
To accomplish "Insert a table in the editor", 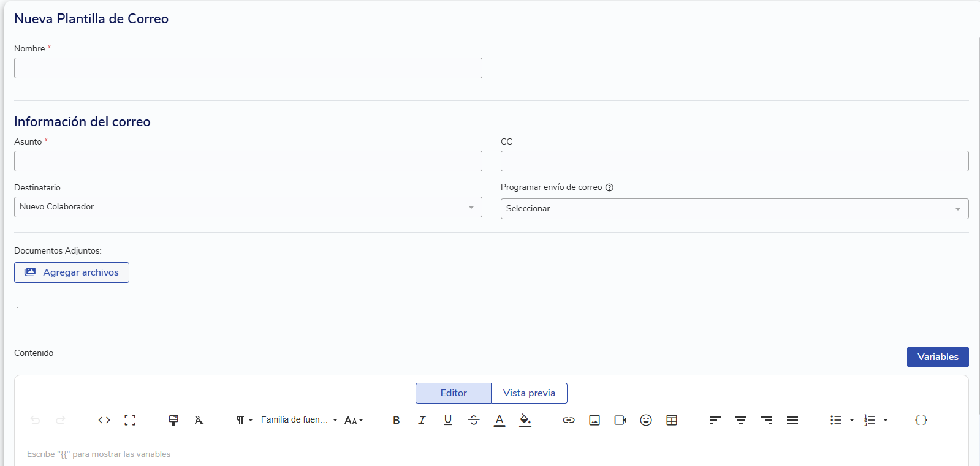I will 672,420.
